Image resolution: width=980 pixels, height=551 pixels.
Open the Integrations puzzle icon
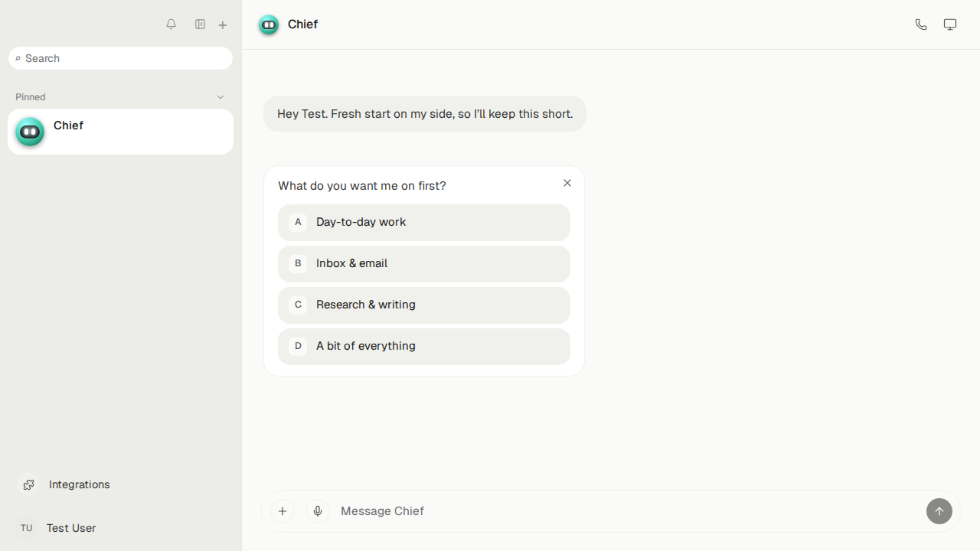29,484
